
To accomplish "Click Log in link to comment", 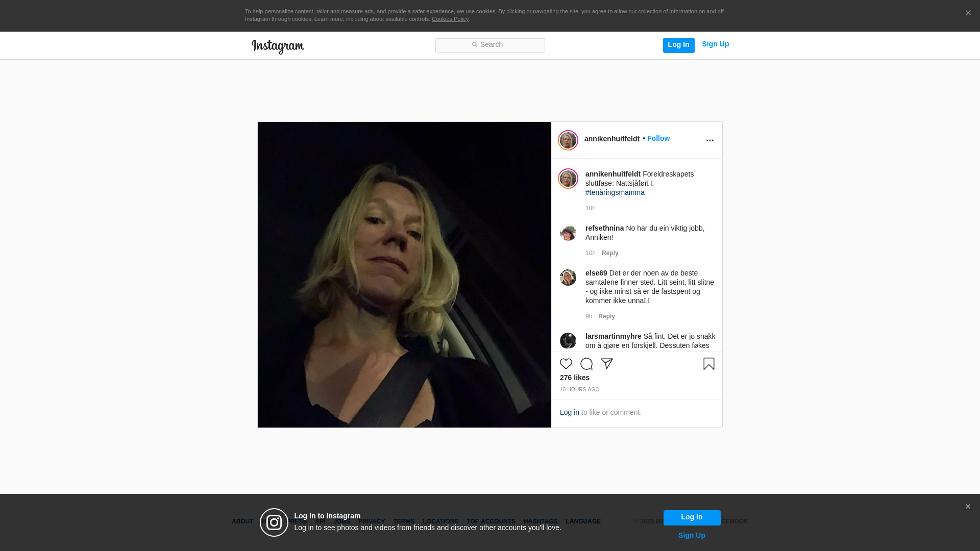I will pos(570,412).
